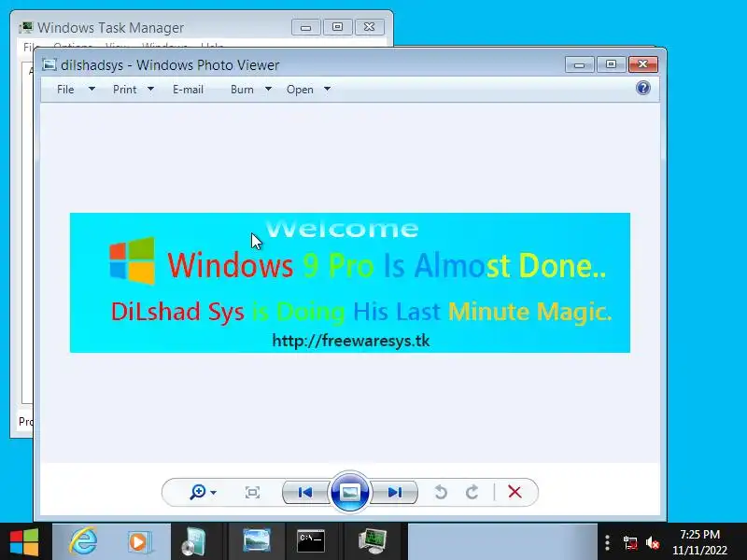
Task: Open the zoom magnifier control
Action: point(198,492)
